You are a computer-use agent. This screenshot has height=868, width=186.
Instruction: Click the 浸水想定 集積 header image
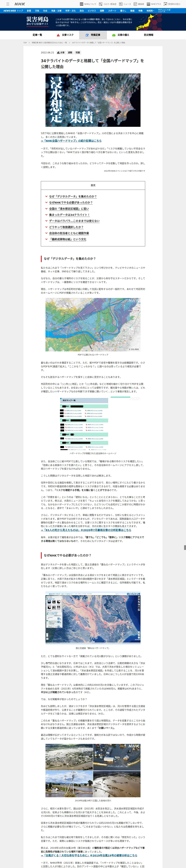point(93,100)
